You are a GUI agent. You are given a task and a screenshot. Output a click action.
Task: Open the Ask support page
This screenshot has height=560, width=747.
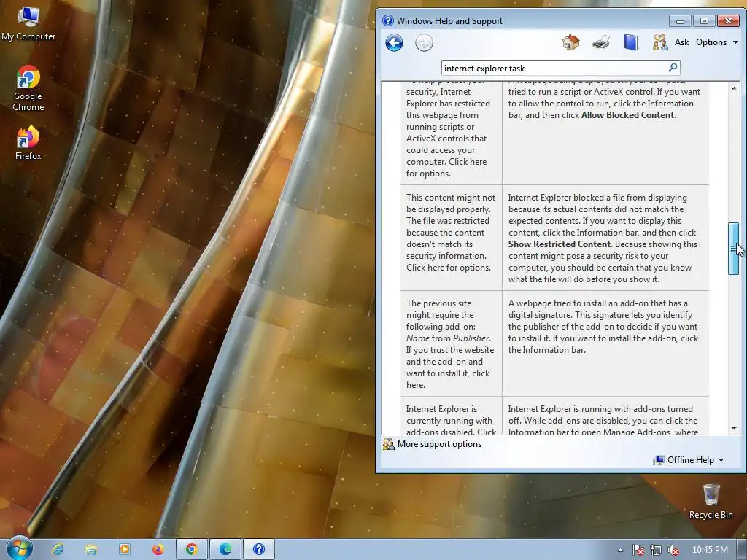[x=681, y=42]
